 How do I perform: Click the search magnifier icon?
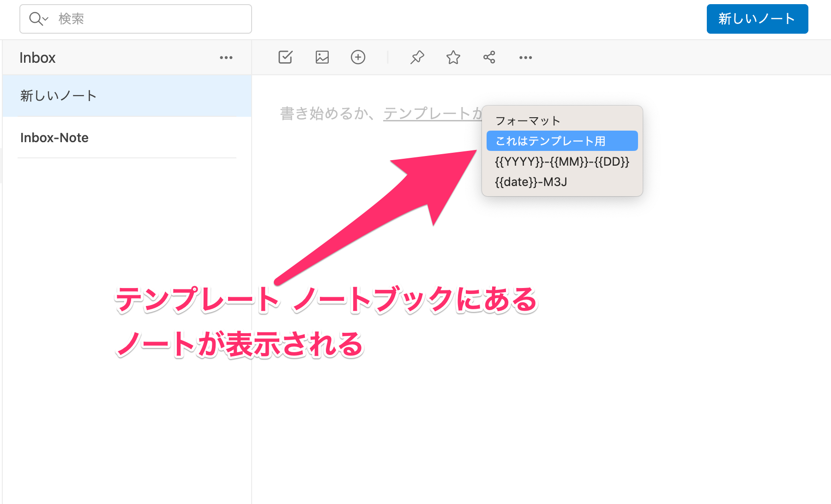[x=35, y=18]
